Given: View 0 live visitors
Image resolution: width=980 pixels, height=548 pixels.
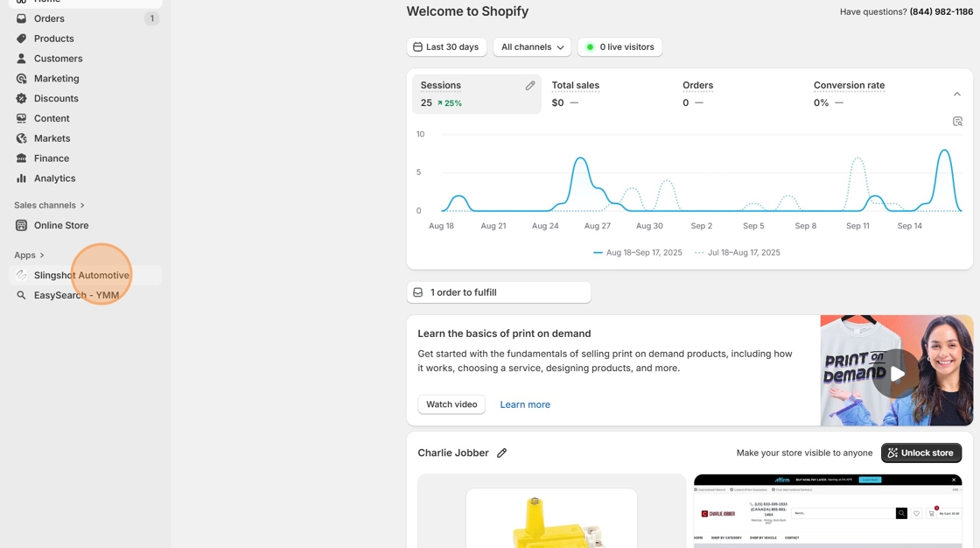Looking at the screenshot, I should (x=620, y=47).
